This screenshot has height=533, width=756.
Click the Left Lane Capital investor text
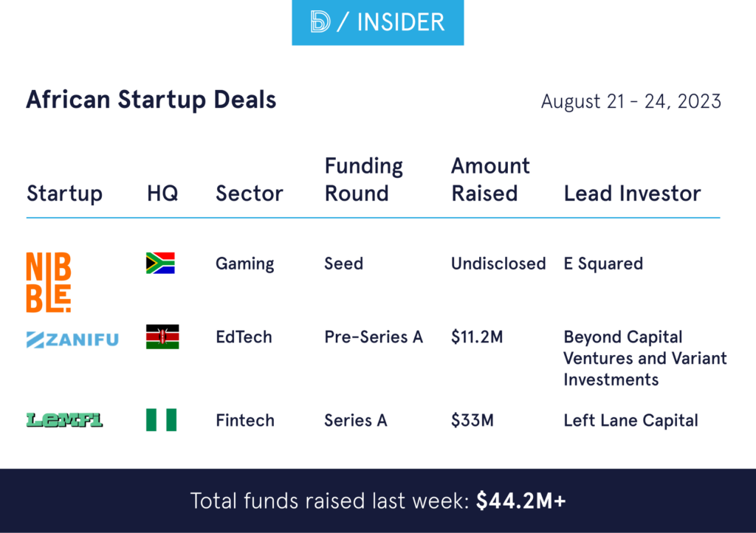(630, 420)
